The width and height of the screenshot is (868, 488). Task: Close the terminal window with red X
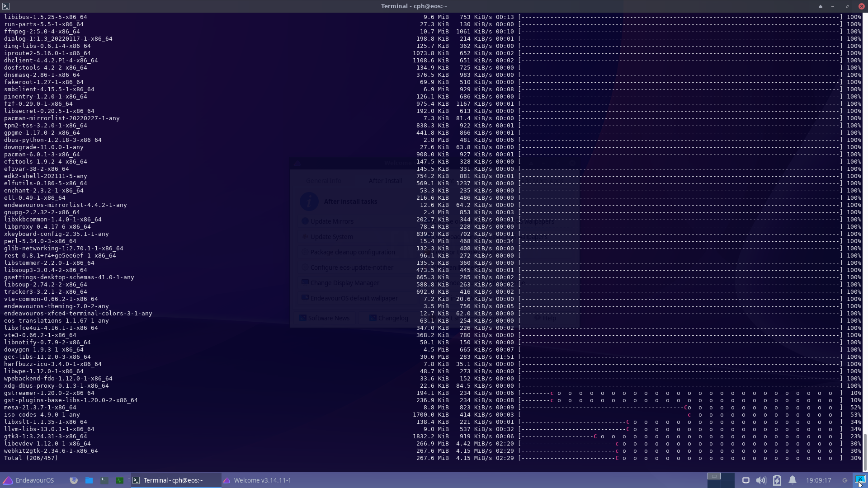(861, 6)
